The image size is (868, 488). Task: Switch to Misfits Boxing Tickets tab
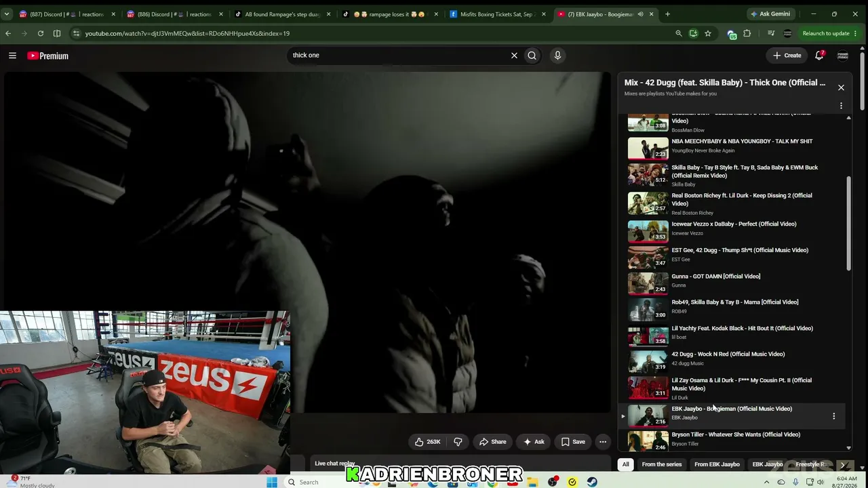pos(498,14)
